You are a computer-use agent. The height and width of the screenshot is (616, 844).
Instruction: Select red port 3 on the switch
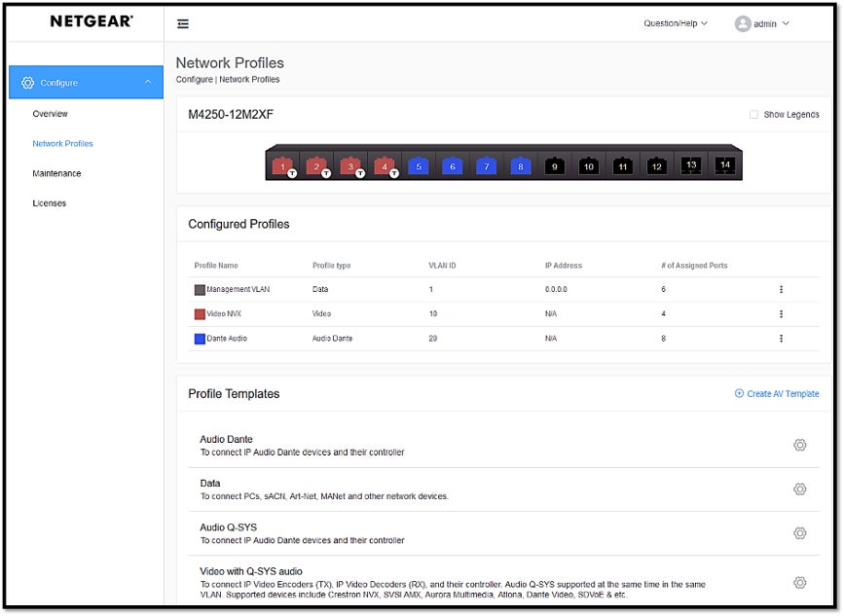pyautogui.click(x=350, y=166)
